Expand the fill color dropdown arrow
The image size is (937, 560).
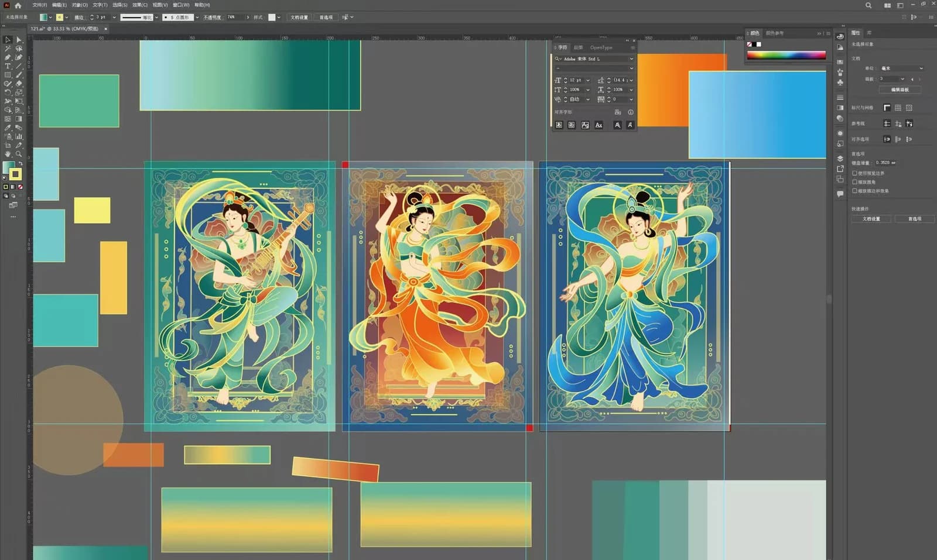pos(50,17)
